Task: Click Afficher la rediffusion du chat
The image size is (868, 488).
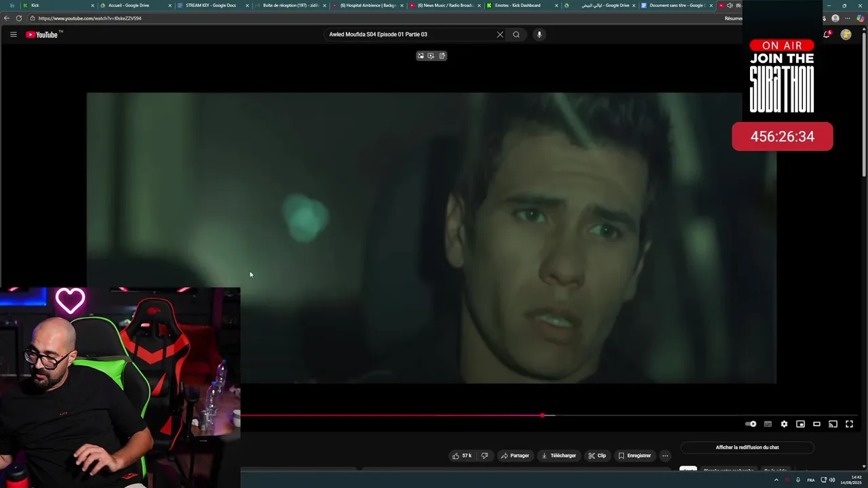Action: tap(747, 447)
